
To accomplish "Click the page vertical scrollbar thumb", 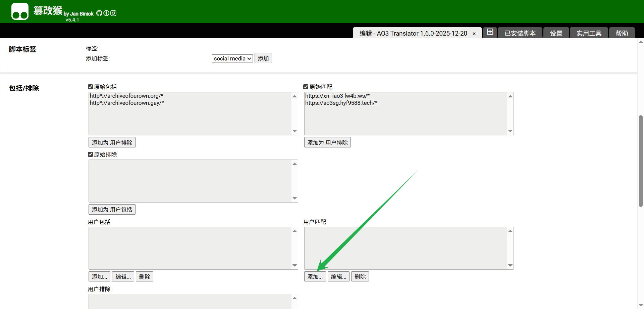I will (641, 161).
